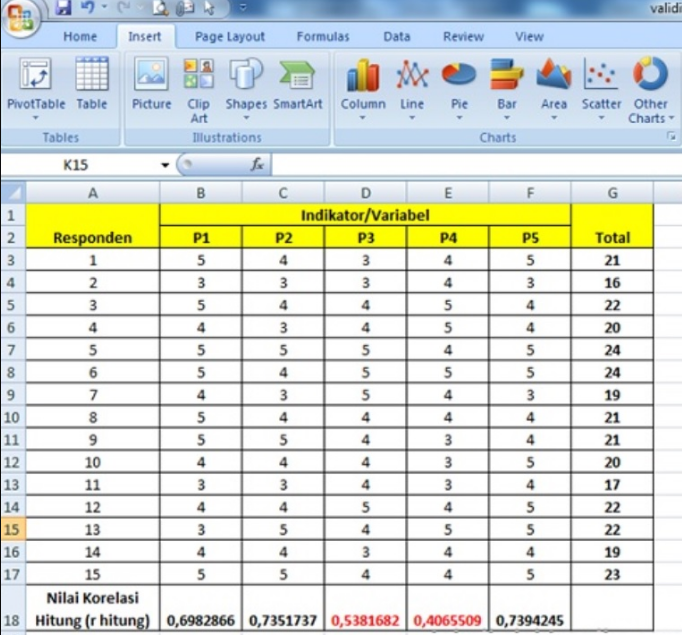The width and height of the screenshot is (682, 635).
Task: Insert a Picture from file
Action: click(151, 85)
